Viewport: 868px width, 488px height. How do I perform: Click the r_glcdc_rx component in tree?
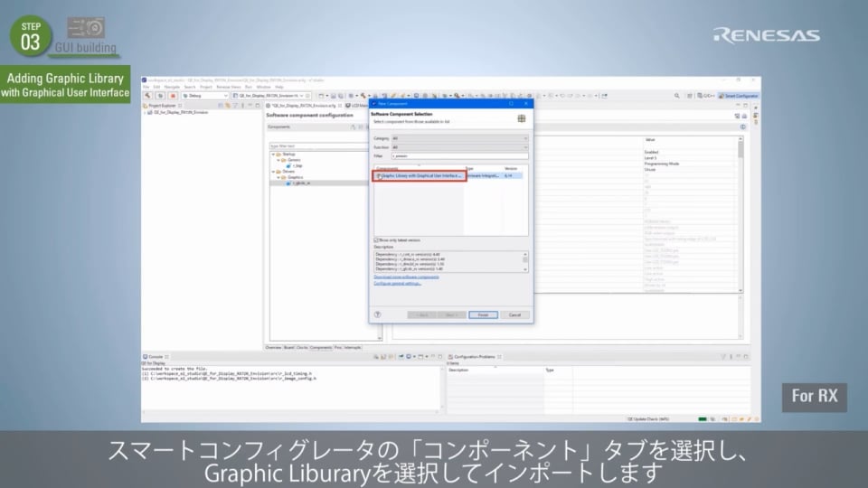pyautogui.click(x=299, y=183)
